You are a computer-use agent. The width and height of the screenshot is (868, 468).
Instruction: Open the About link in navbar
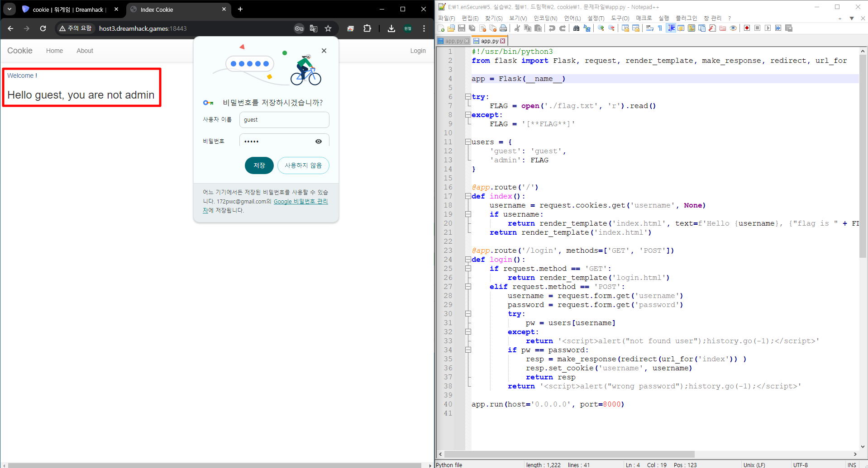point(85,51)
